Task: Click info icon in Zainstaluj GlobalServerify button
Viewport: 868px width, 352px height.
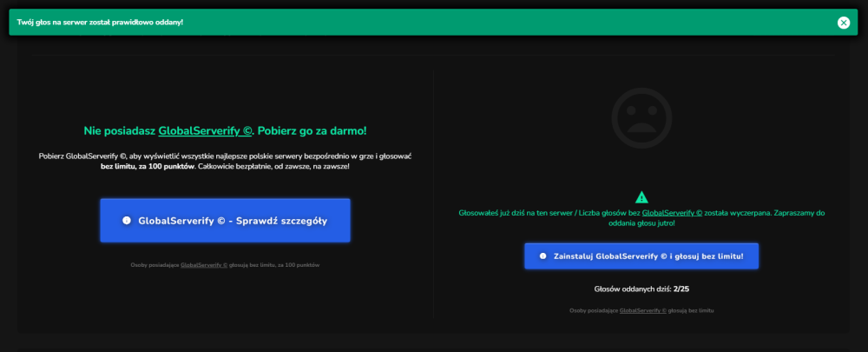Action: pos(543,256)
